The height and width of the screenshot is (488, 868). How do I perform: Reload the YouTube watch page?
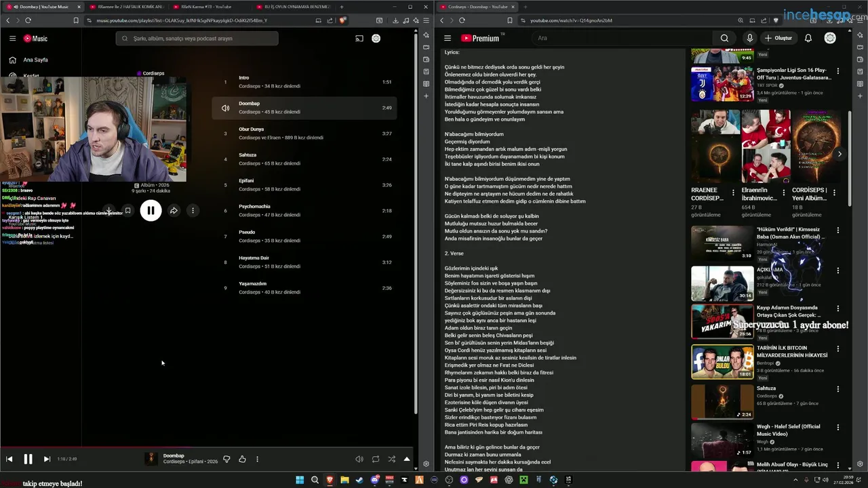[460, 20]
